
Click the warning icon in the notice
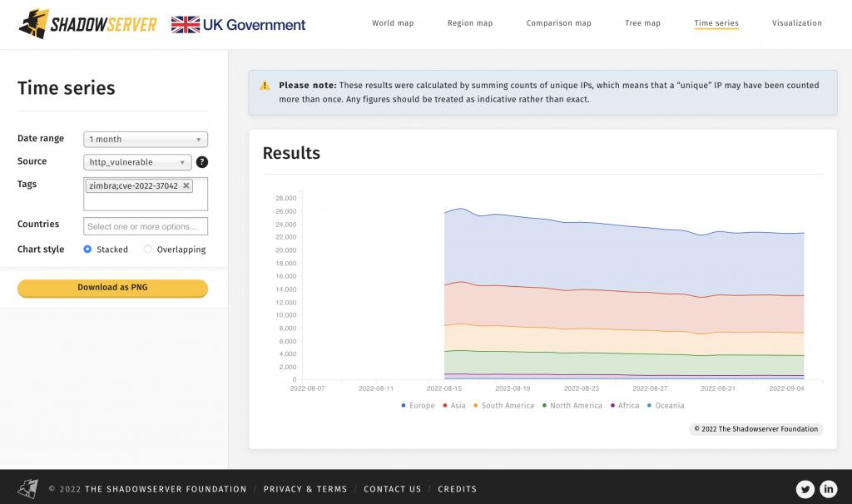pyautogui.click(x=265, y=86)
